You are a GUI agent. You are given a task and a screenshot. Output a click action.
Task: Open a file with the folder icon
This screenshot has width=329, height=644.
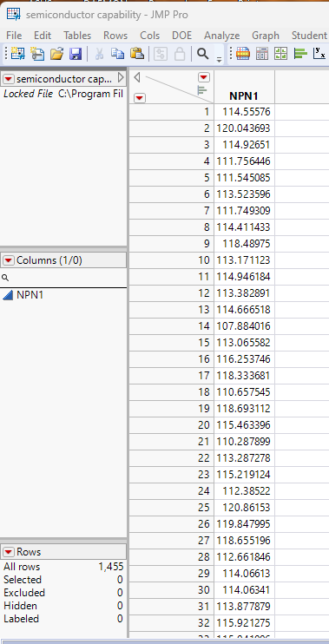pyautogui.click(x=56, y=54)
